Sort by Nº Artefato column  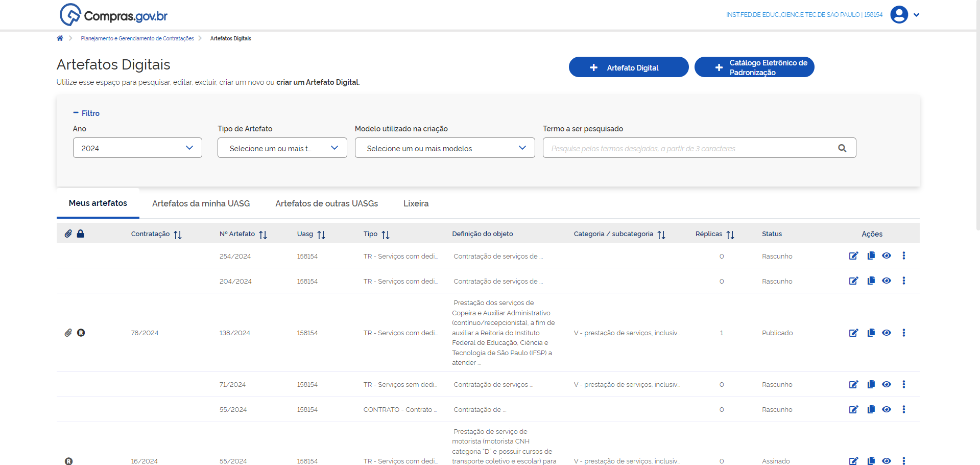point(263,235)
